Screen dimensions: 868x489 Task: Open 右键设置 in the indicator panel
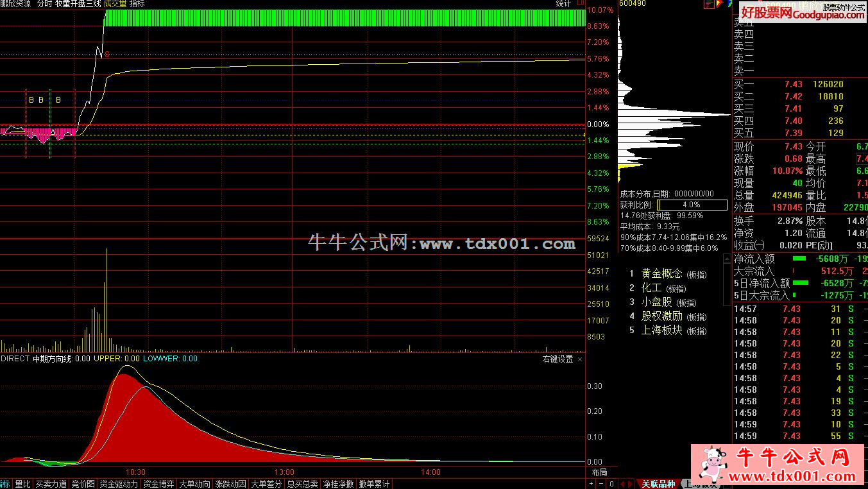(558, 359)
